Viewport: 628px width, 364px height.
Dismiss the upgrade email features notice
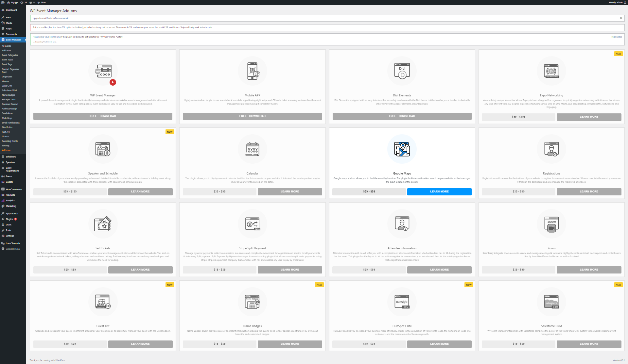pos(621,18)
